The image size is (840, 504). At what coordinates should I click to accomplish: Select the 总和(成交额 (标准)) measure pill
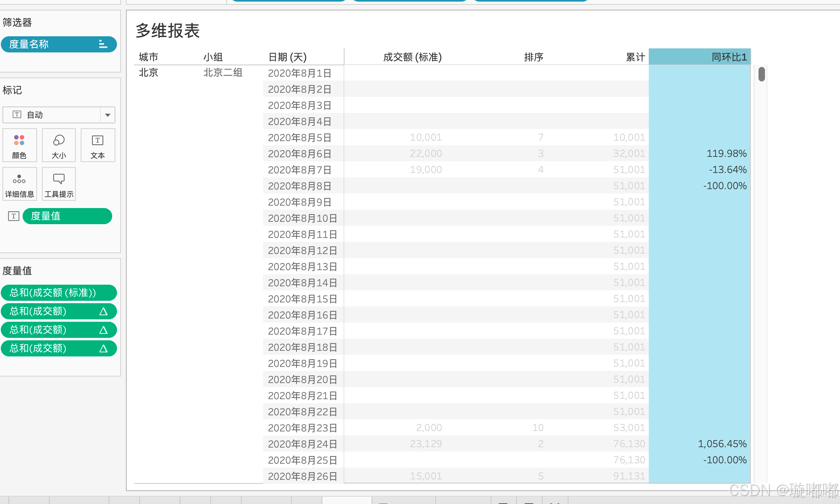tap(52, 293)
